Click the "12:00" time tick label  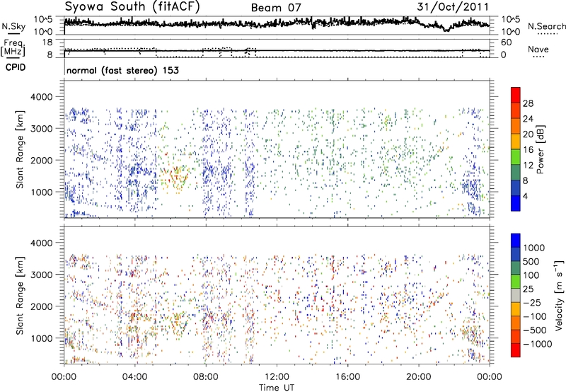277,377
